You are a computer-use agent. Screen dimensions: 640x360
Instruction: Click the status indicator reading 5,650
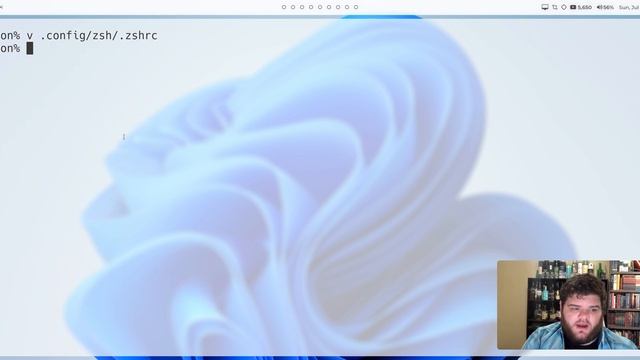581,7
